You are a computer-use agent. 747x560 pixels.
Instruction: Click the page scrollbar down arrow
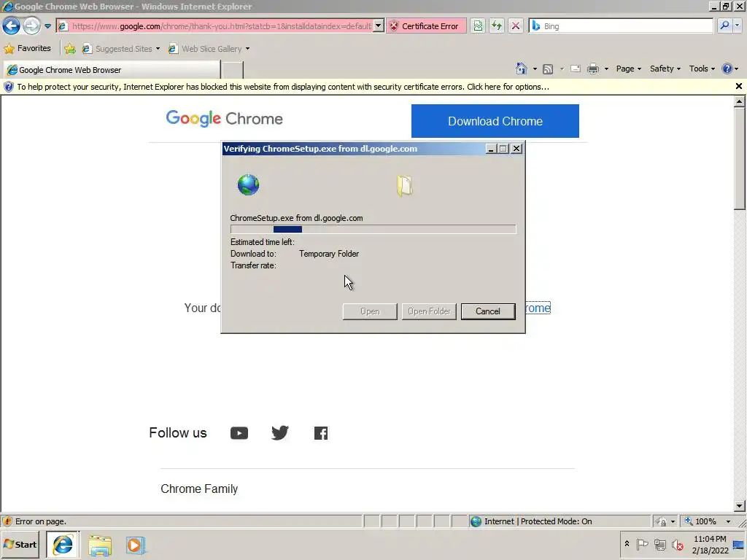[739, 506]
